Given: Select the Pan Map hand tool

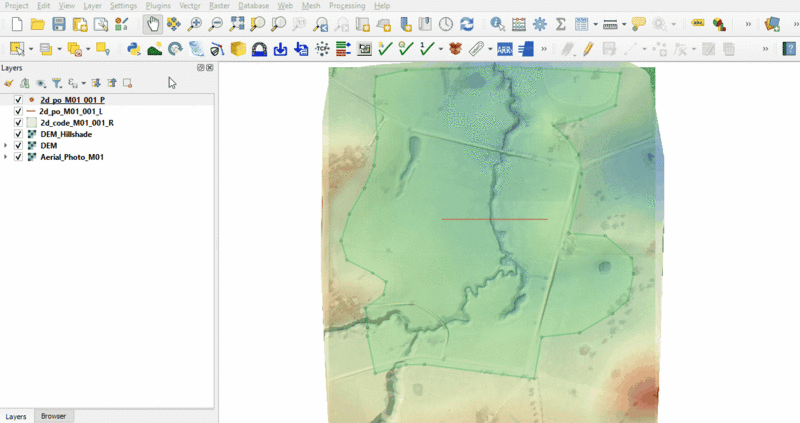Looking at the screenshot, I should click(152, 23).
